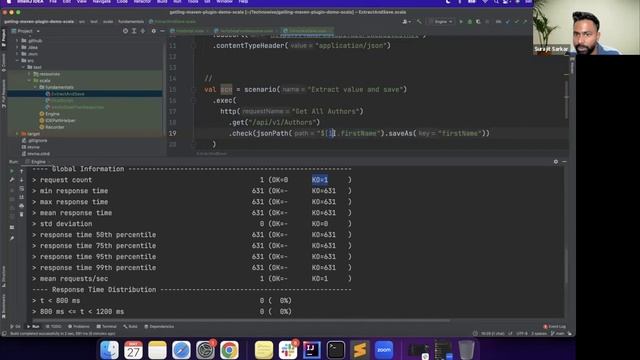Collapse the fundamentals package arrow
The width and height of the screenshot is (640, 360).
pyautogui.click(x=35, y=87)
